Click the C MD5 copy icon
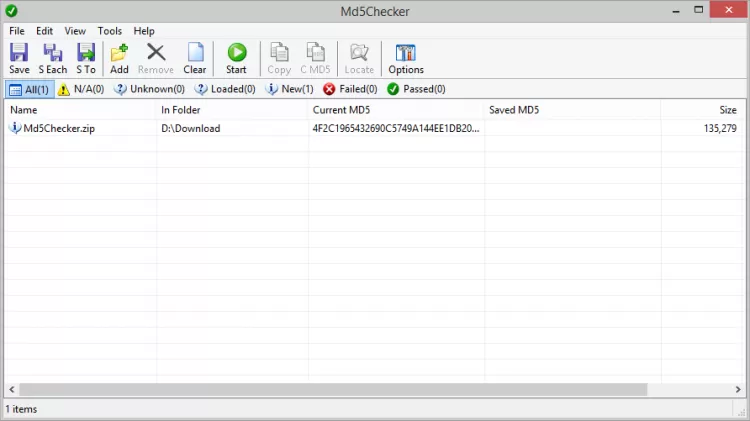Image resolution: width=750 pixels, height=421 pixels. [x=315, y=58]
